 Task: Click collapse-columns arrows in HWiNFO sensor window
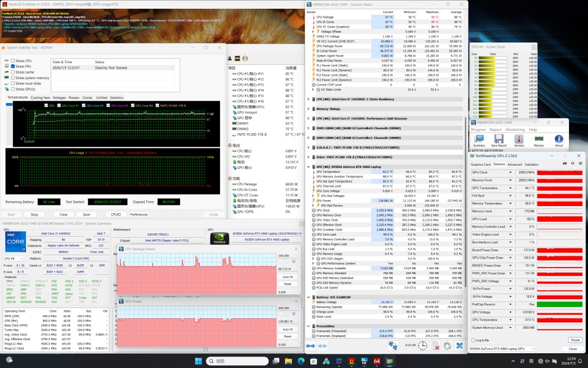pos(322,346)
